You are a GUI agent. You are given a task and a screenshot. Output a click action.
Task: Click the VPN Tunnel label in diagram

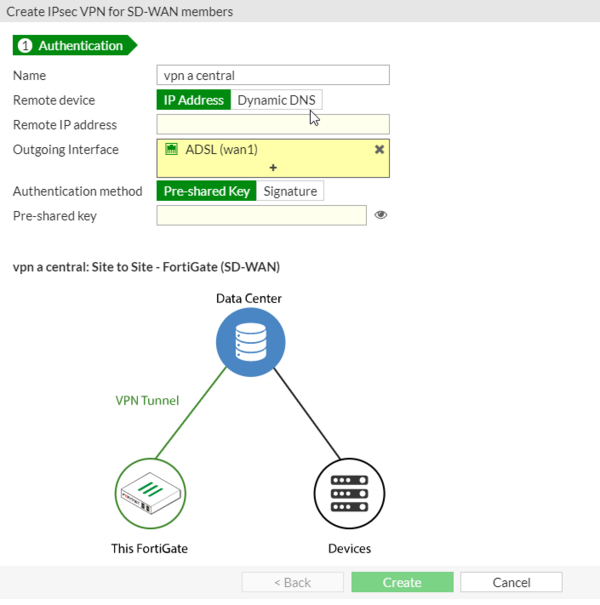pyautogui.click(x=147, y=401)
